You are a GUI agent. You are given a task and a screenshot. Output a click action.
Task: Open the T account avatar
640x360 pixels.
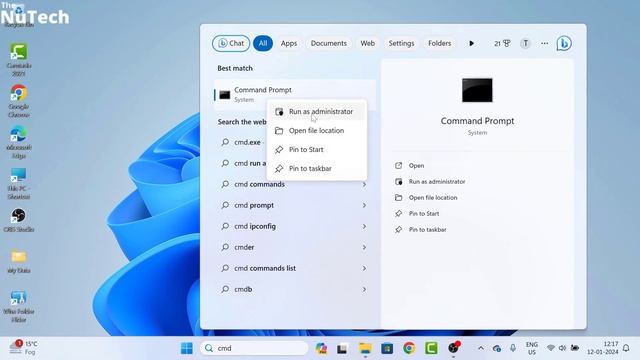point(525,43)
